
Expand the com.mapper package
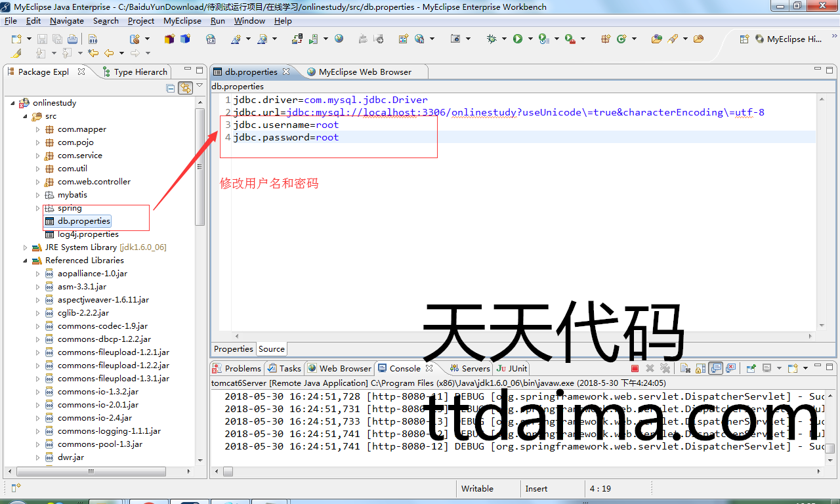[38, 129]
